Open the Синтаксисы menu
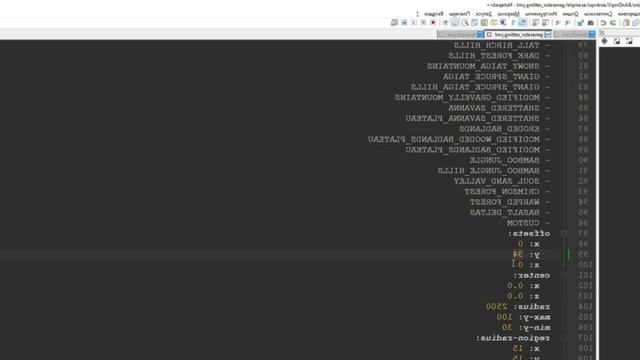 [598, 14]
